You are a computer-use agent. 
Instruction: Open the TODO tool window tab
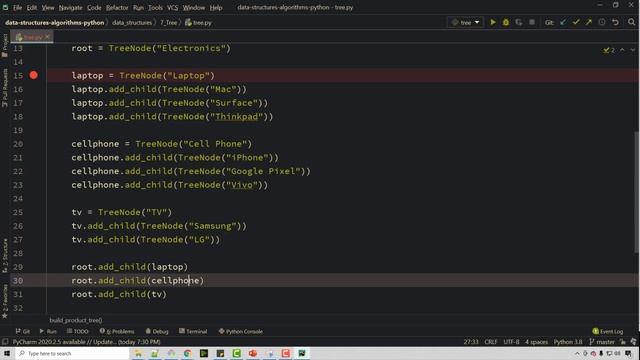[78, 331]
